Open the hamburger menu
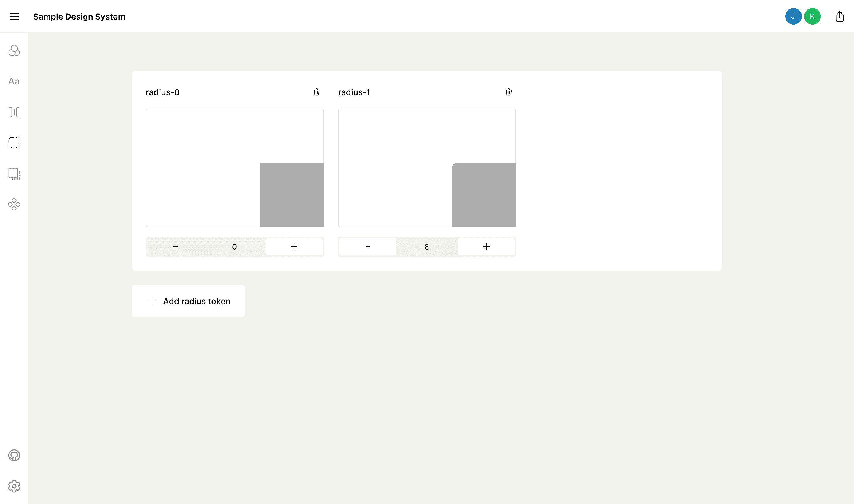The image size is (854, 504). pos(14,17)
